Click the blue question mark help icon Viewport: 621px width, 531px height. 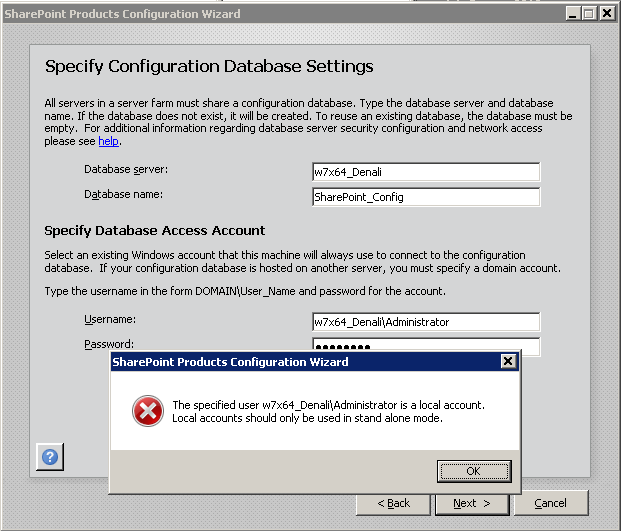50,457
